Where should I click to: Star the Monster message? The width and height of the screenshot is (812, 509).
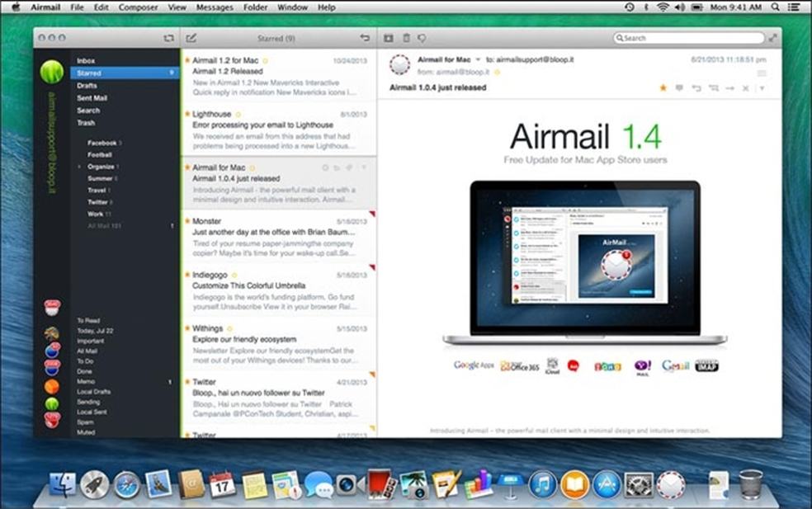(x=188, y=220)
